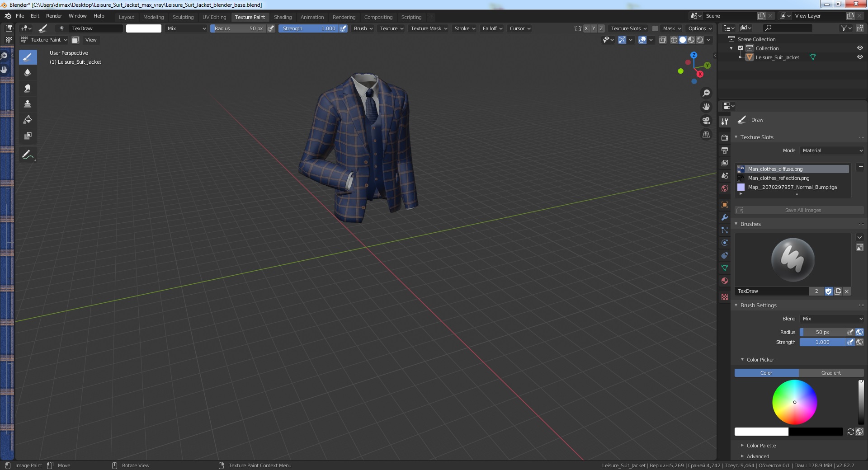
Task: Click the pan view hand icon
Action: (x=706, y=107)
